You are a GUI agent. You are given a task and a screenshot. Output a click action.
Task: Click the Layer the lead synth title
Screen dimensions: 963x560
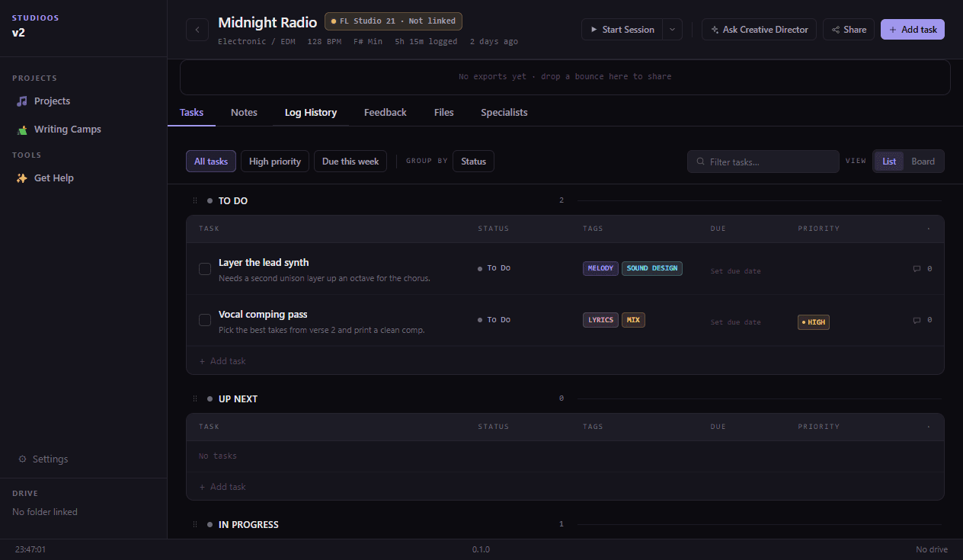264,263
